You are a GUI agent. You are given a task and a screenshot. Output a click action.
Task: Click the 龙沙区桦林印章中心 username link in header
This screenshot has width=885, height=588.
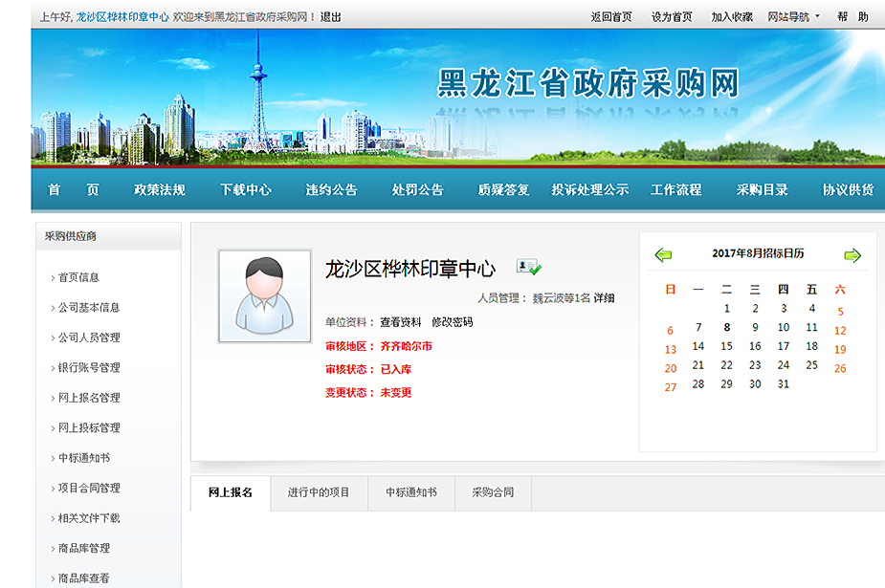[122, 17]
